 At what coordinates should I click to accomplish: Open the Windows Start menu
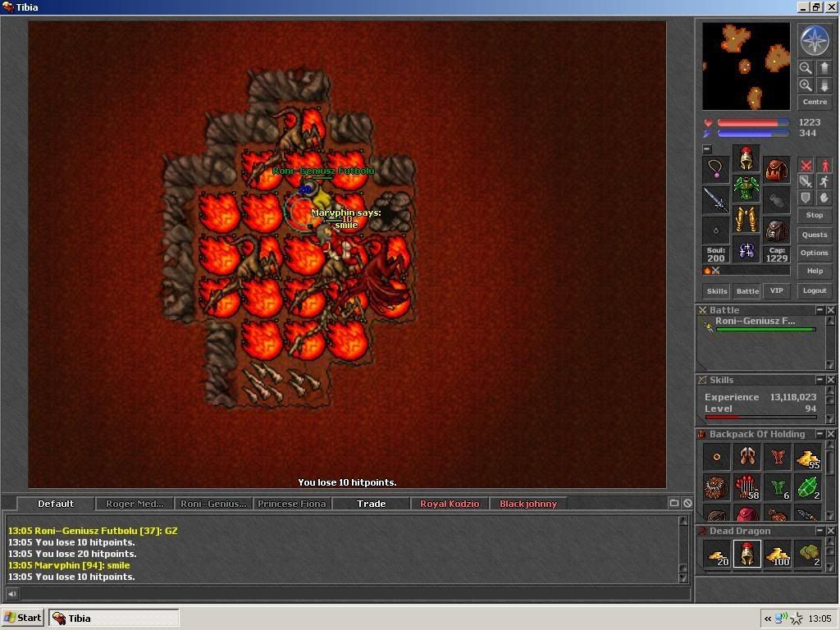23,618
